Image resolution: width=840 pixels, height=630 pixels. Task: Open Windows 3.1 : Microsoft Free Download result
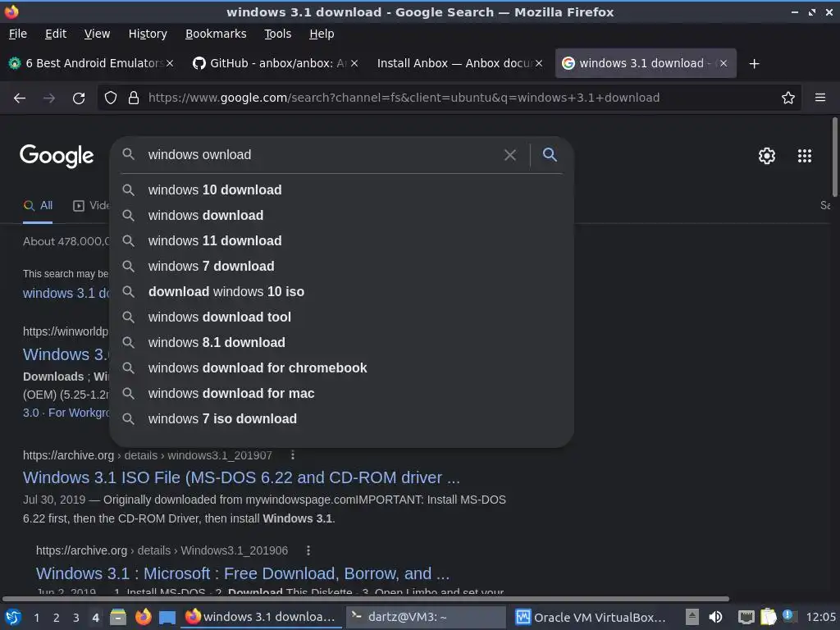point(243,573)
